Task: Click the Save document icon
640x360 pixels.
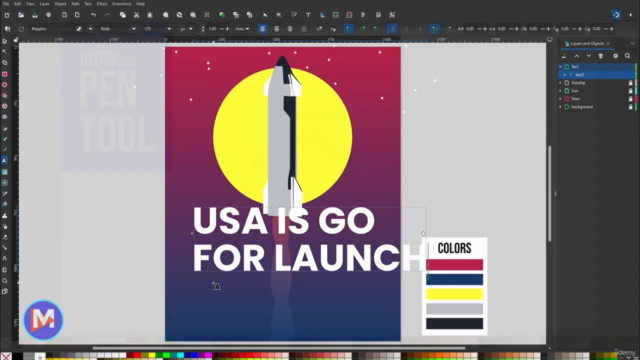Action: (x=35, y=15)
